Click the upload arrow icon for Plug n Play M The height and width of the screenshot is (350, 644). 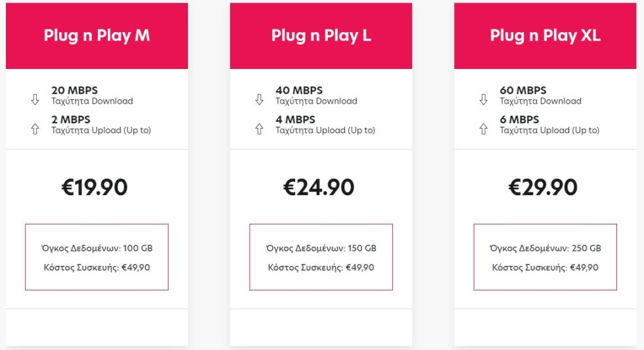point(35,129)
